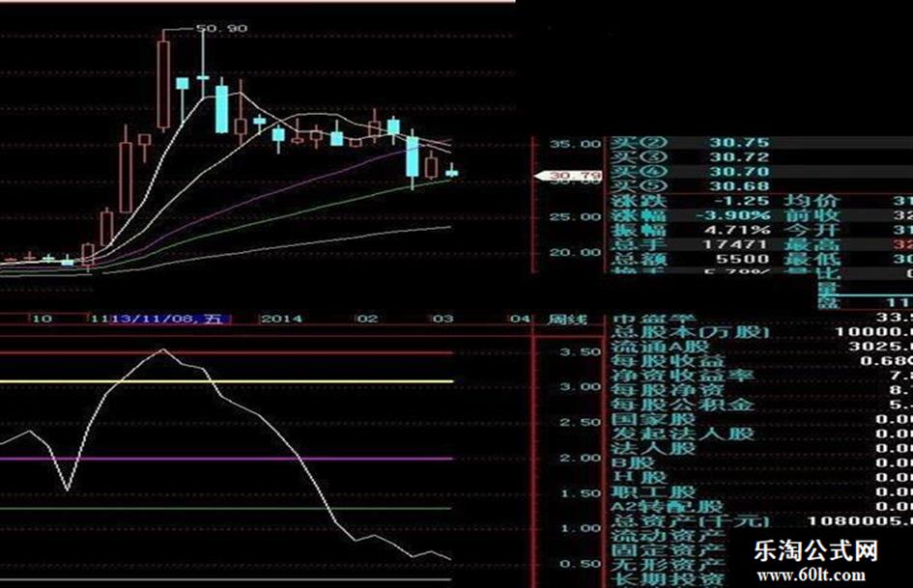Select the 买④ bid row at 30.70

[x=761, y=172]
